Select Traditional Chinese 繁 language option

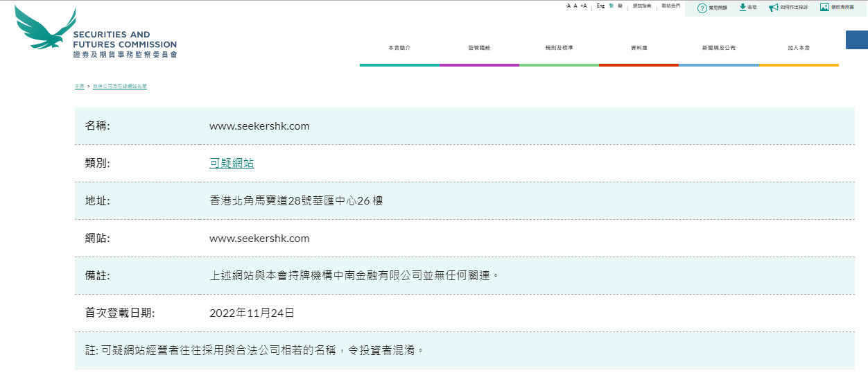pyautogui.click(x=611, y=6)
